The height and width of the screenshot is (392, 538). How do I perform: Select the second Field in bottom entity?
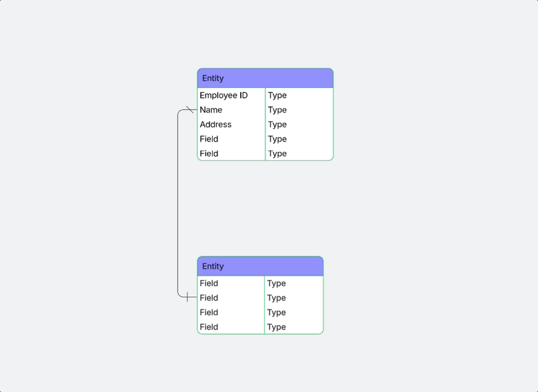(231, 298)
